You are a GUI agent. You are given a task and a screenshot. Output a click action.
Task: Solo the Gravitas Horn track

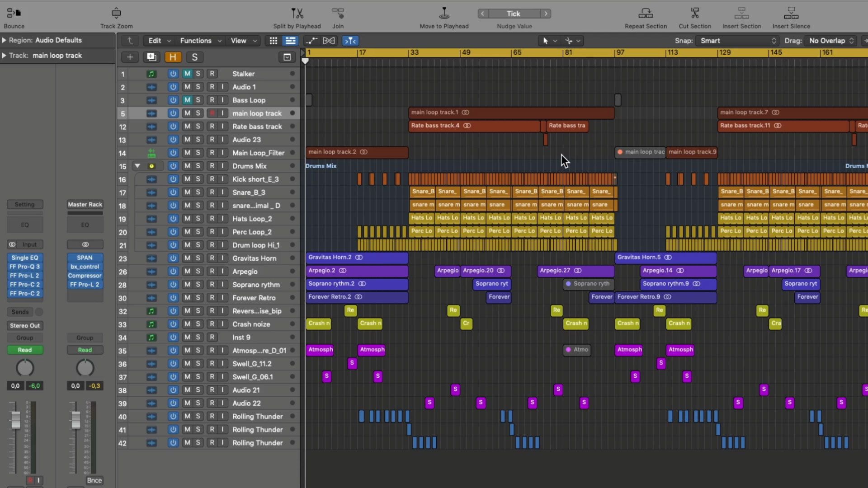click(198, 258)
